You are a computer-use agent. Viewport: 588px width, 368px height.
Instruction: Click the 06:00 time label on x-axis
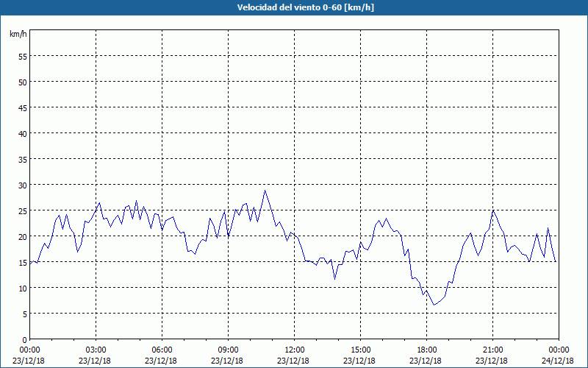coord(162,350)
